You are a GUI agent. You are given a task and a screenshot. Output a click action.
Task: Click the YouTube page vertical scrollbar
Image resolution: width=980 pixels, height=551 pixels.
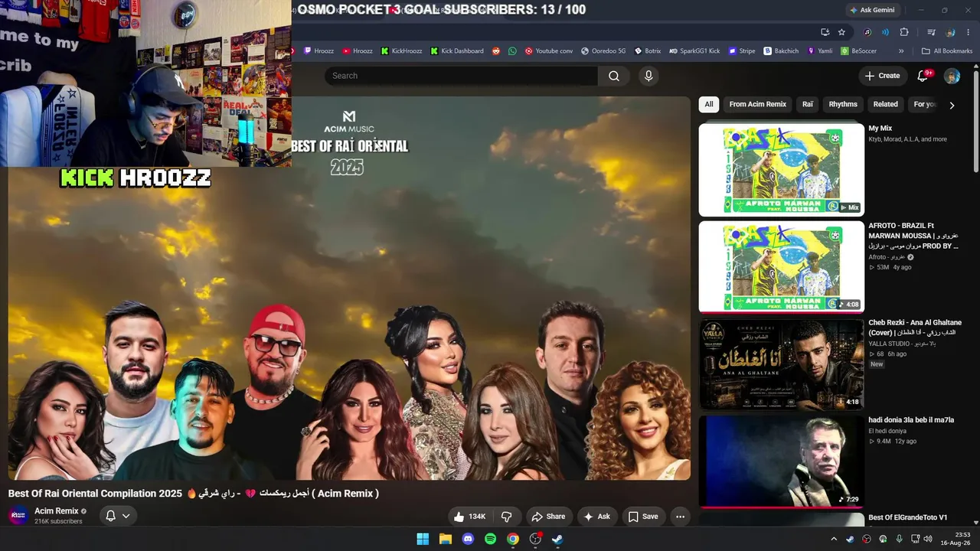[975, 122]
